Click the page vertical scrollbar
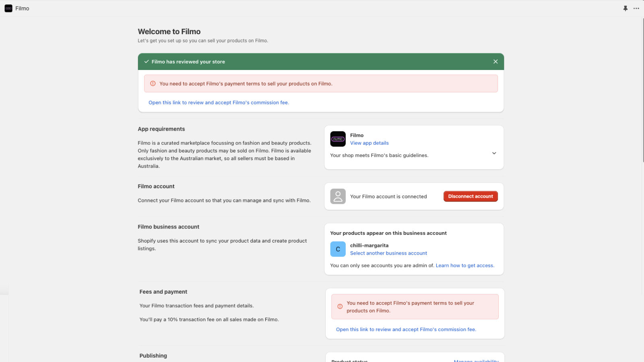The width and height of the screenshot is (644, 362). [x=643, y=90]
